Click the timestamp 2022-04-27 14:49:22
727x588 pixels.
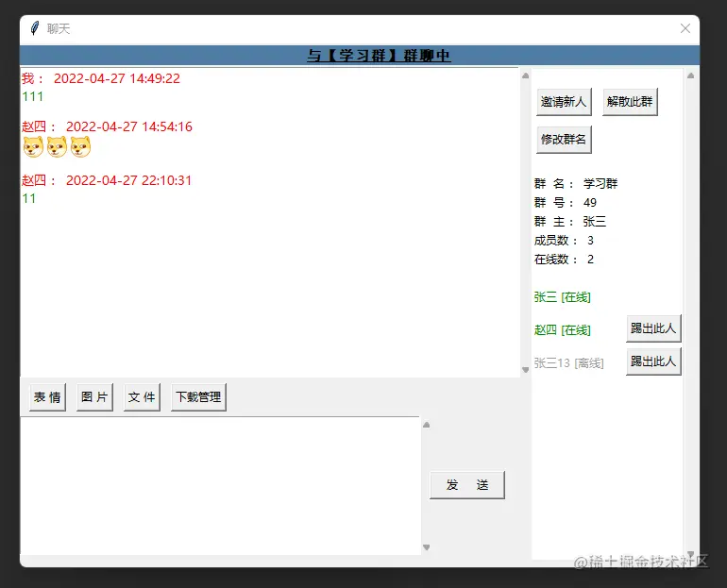[117, 78]
